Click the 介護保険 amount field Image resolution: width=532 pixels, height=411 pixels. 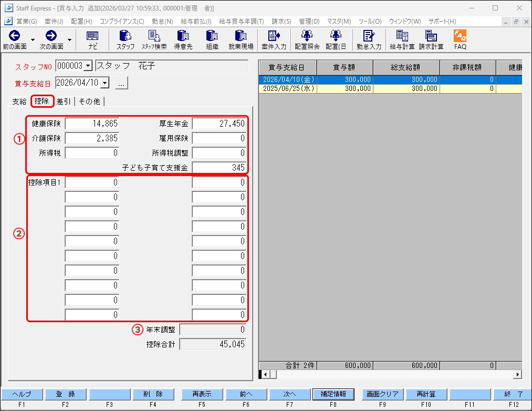click(92, 138)
